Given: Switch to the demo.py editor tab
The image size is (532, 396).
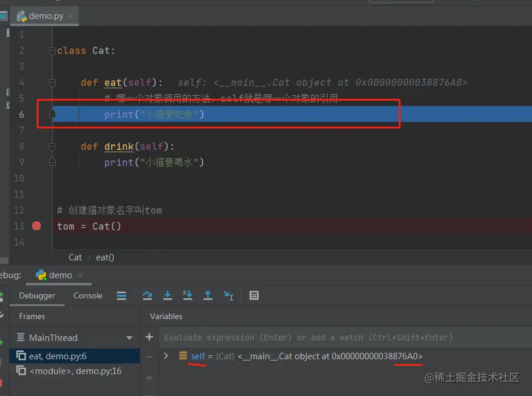Looking at the screenshot, I should coord(44,16).
